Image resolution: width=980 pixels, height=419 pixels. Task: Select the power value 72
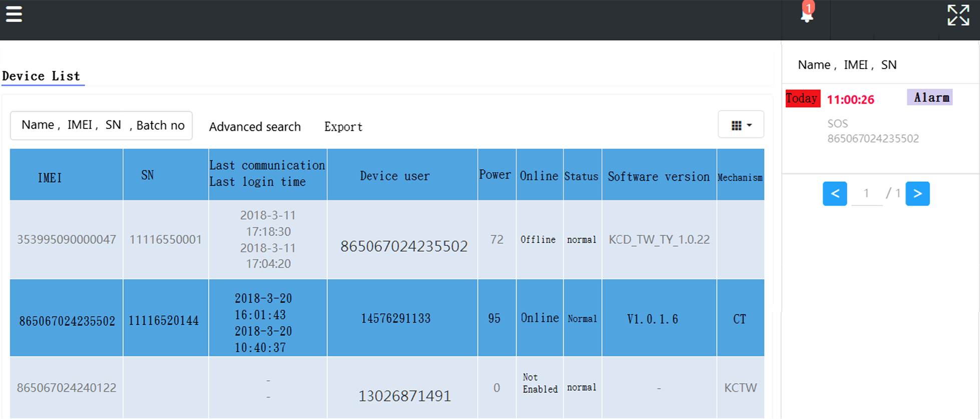(497, 239)
